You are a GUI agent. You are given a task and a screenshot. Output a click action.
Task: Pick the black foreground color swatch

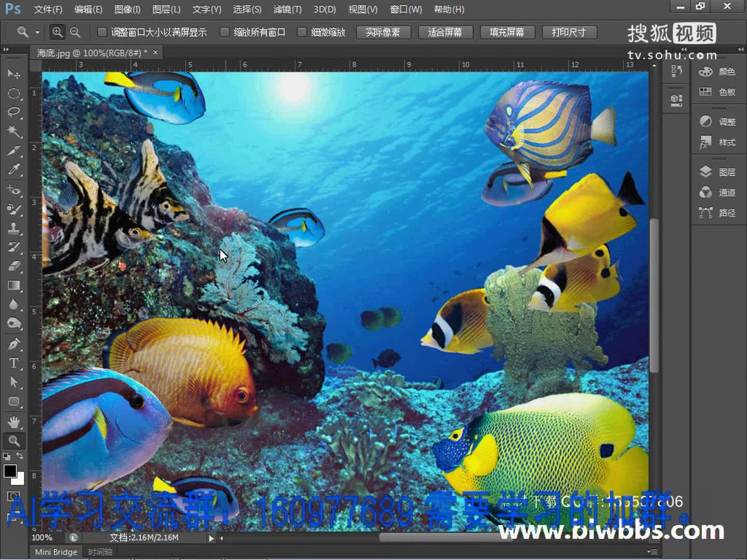9,470
